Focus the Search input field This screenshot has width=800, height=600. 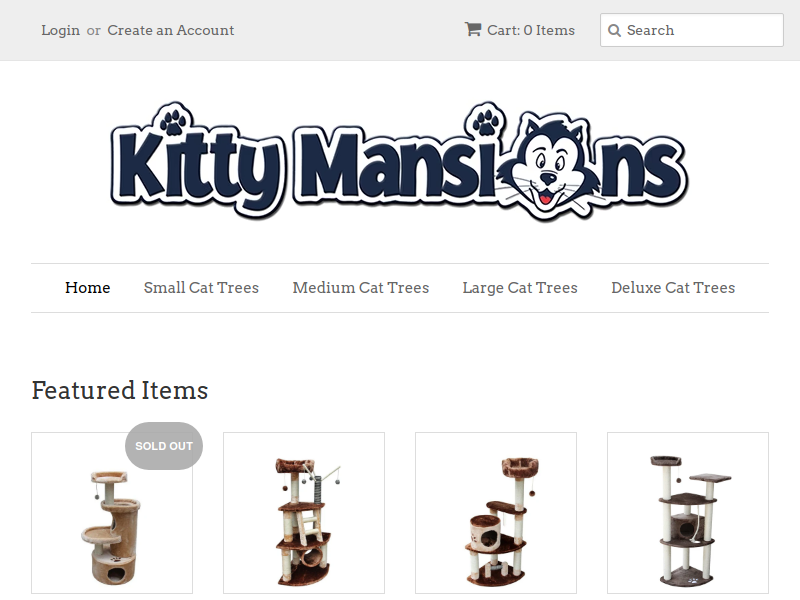point(692,31)
